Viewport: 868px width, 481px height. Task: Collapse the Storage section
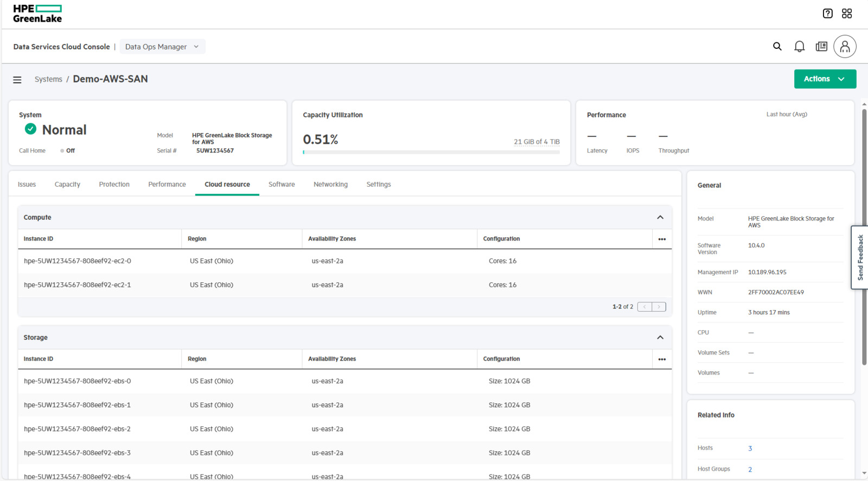[x=660, y=338]
